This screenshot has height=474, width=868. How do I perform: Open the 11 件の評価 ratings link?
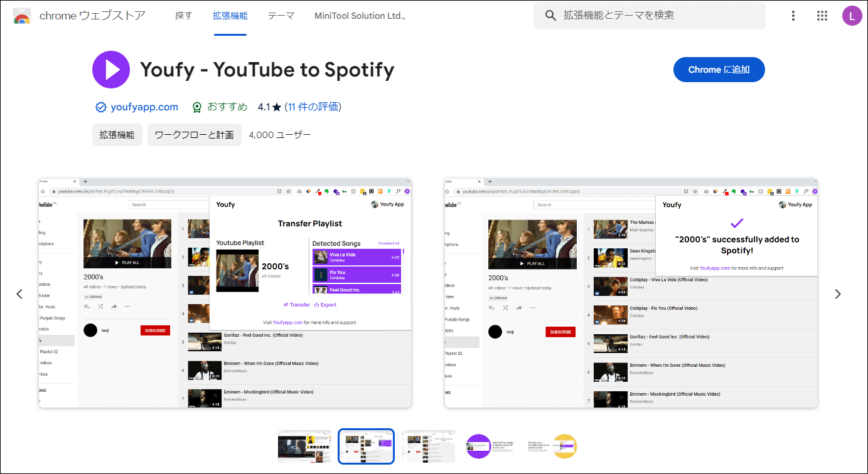313,107
